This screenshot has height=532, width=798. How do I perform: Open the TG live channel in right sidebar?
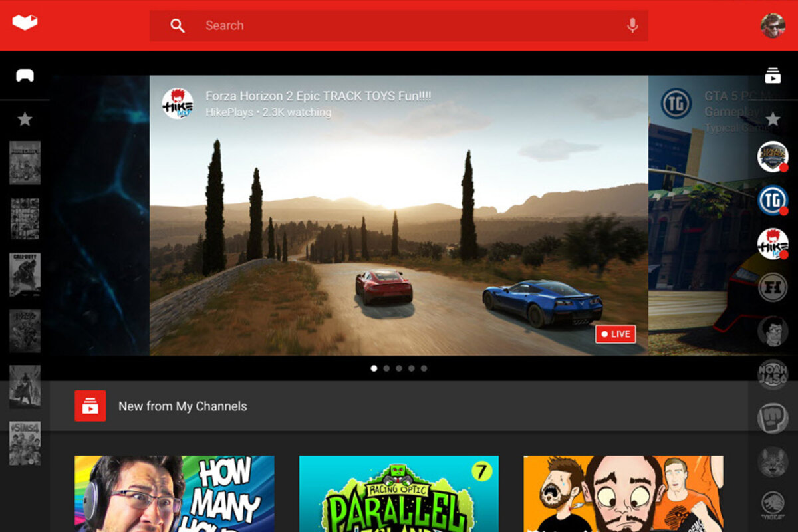773,200
